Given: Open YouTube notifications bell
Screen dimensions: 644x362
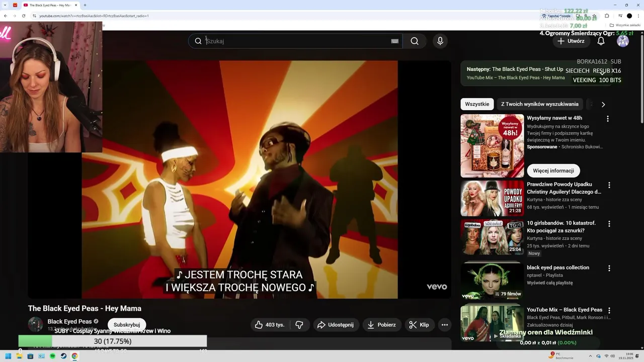Looking at the screenshot, I should click(601, 41).
